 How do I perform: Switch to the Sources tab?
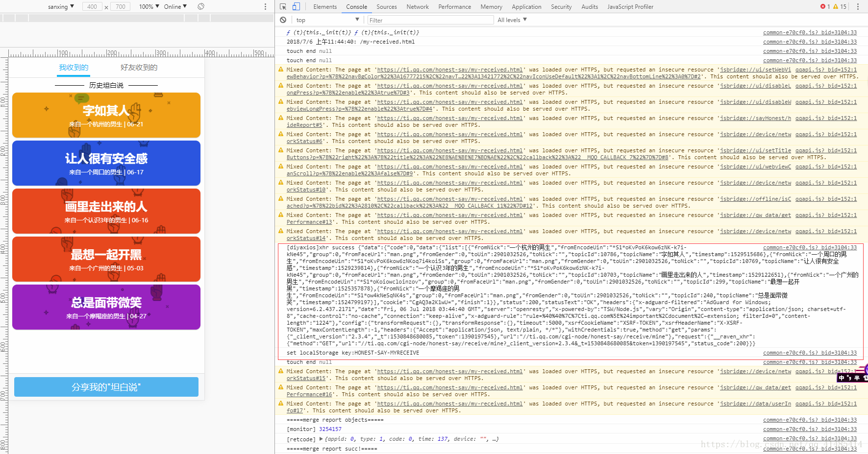[x=387, y=7]
